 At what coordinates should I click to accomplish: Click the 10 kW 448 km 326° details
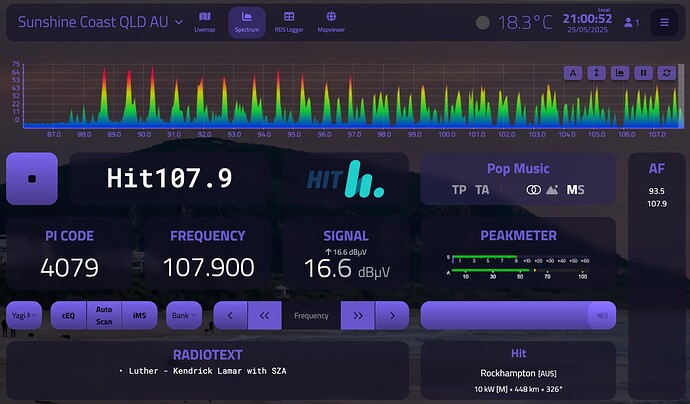point(518,389)
